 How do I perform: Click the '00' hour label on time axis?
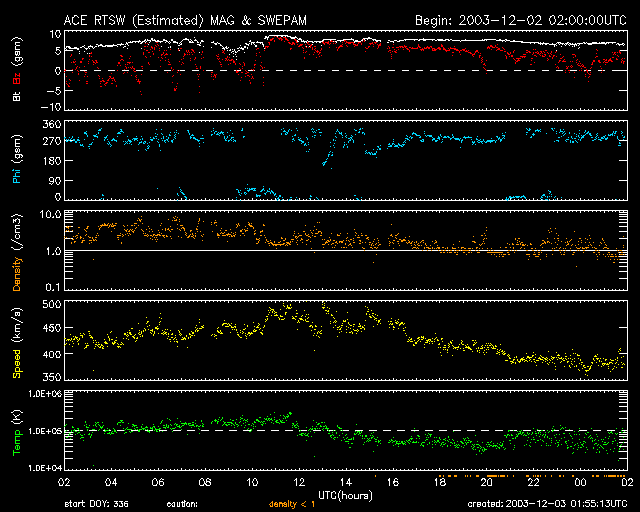[580, 483]
